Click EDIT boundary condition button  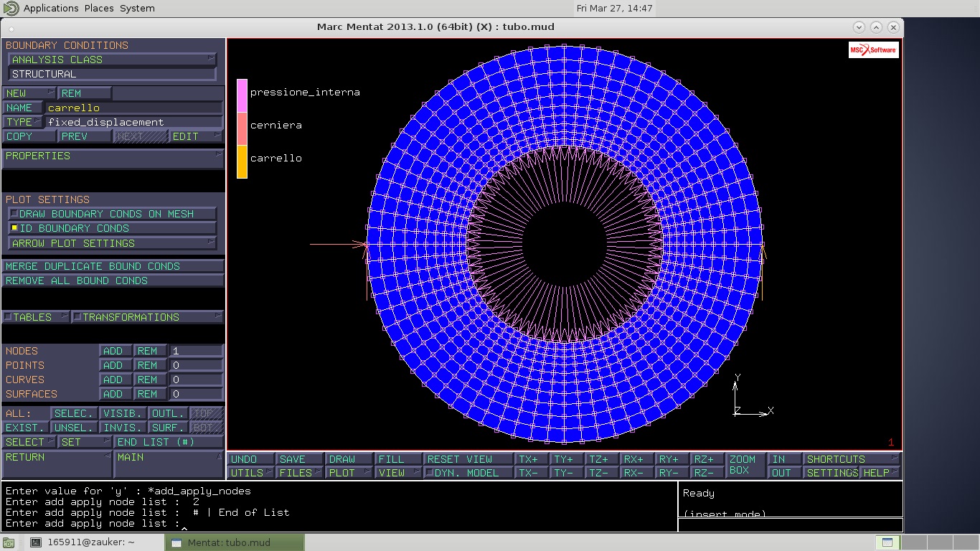(196, 136)
